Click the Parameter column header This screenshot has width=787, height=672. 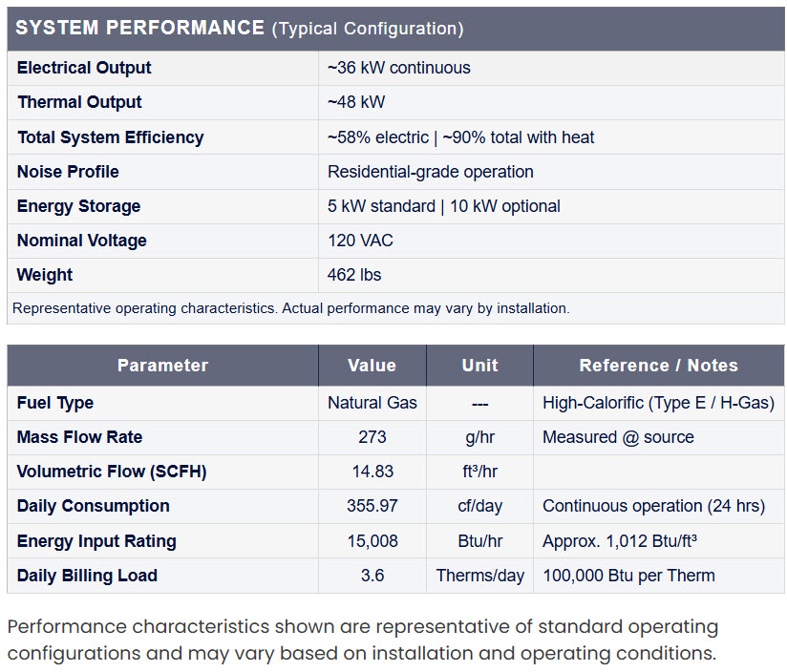coord(162,366)
